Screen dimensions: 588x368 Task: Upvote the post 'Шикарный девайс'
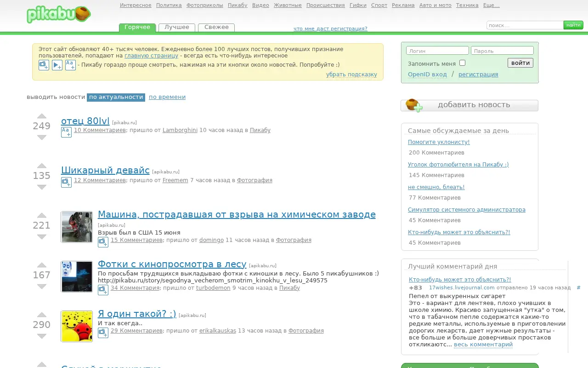(42, 166)
